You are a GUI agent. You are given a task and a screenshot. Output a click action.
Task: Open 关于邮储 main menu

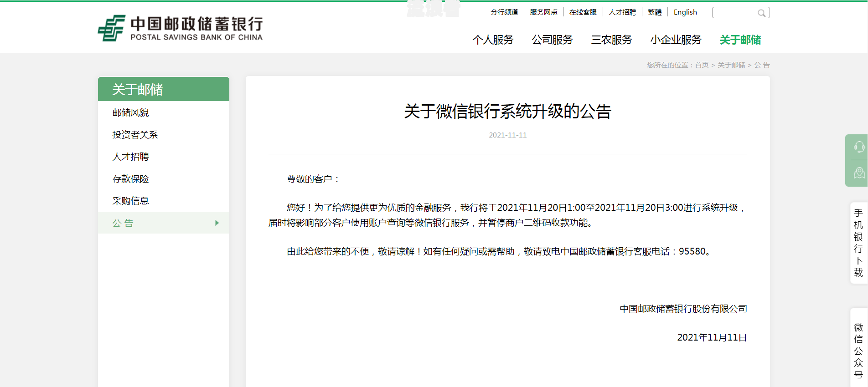(x=740, y=40)
